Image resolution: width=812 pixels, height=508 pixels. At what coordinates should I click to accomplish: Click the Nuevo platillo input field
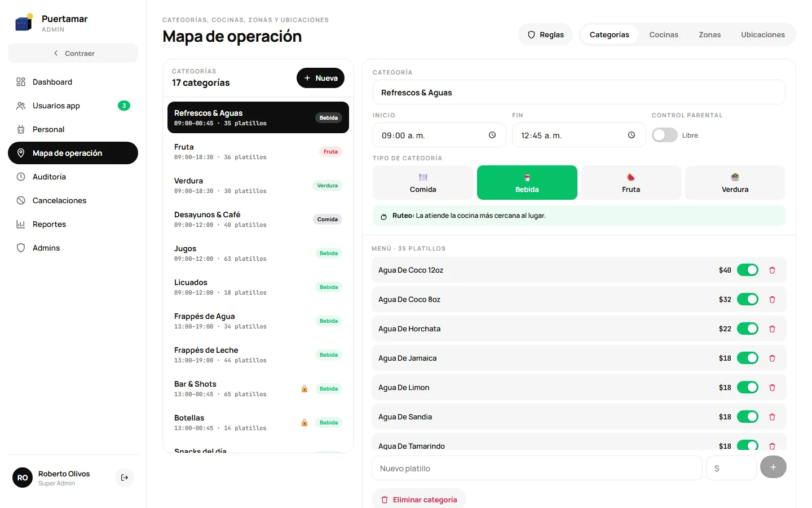537,468
